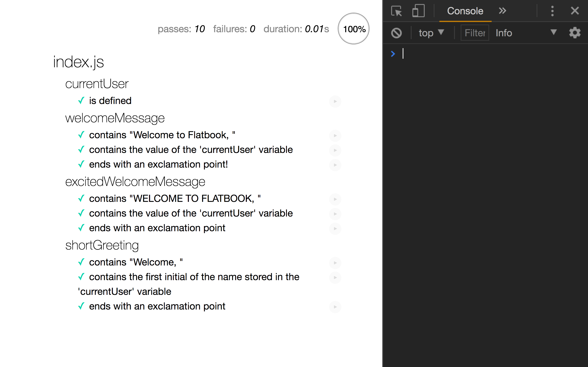Viewport: 588px width, 367px height.
Task: Click the failures count link
Action: click(x=234, y=29)
